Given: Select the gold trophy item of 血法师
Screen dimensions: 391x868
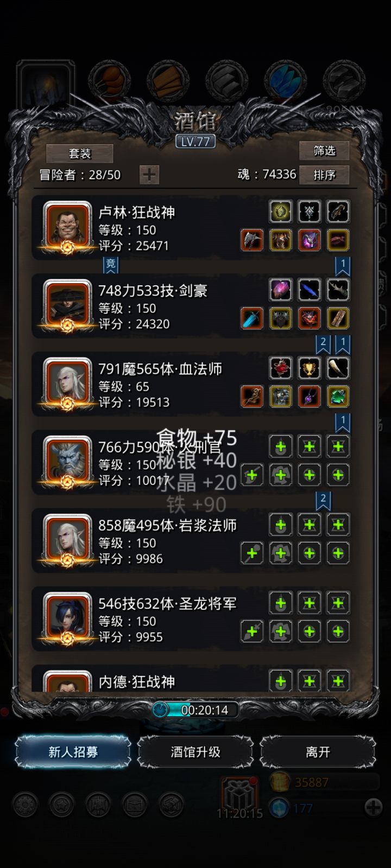Looking at the screenshot, I should click(310, 368).
